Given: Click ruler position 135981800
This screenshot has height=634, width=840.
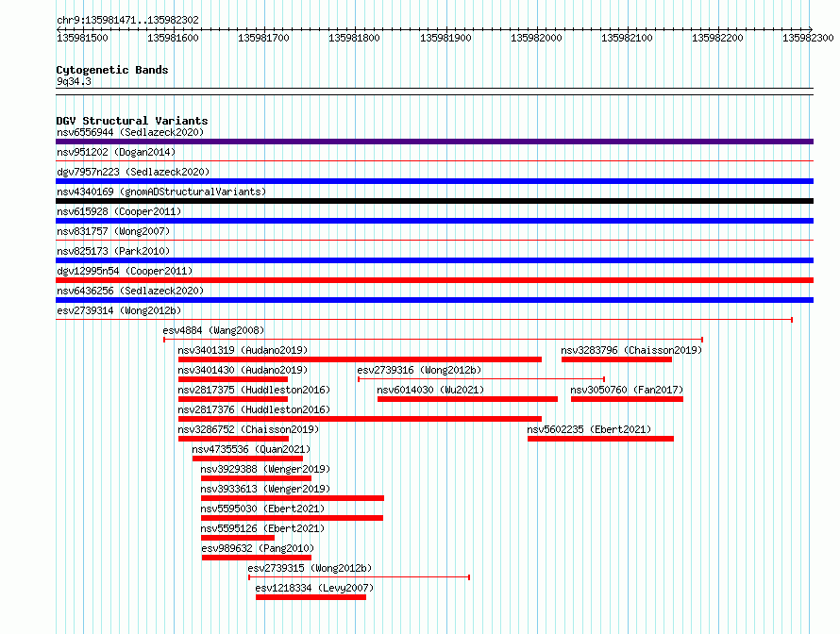Looking at the screenshot, I should click(354, 38).
